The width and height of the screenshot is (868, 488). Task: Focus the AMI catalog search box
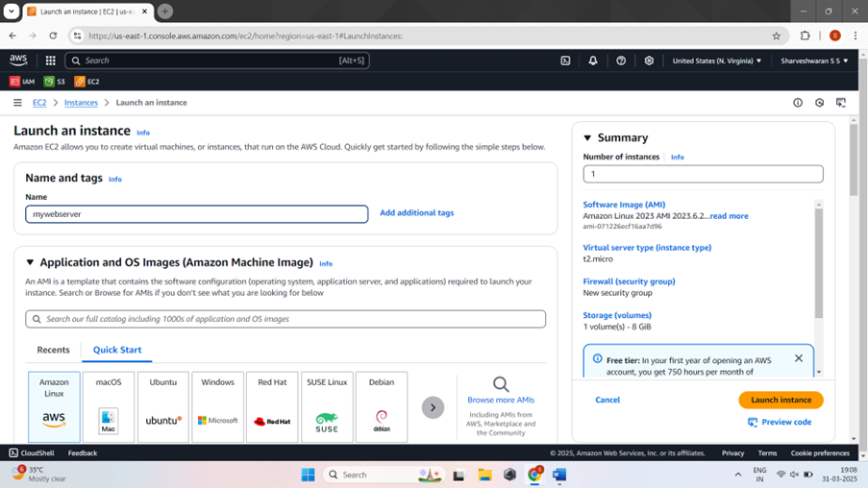pos(285,319)
